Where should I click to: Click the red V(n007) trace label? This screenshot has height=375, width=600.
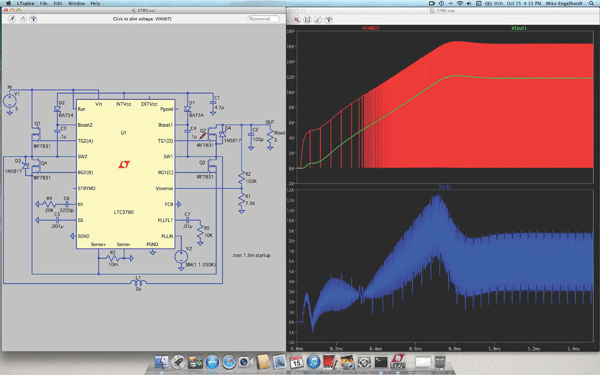click(371, 28)
